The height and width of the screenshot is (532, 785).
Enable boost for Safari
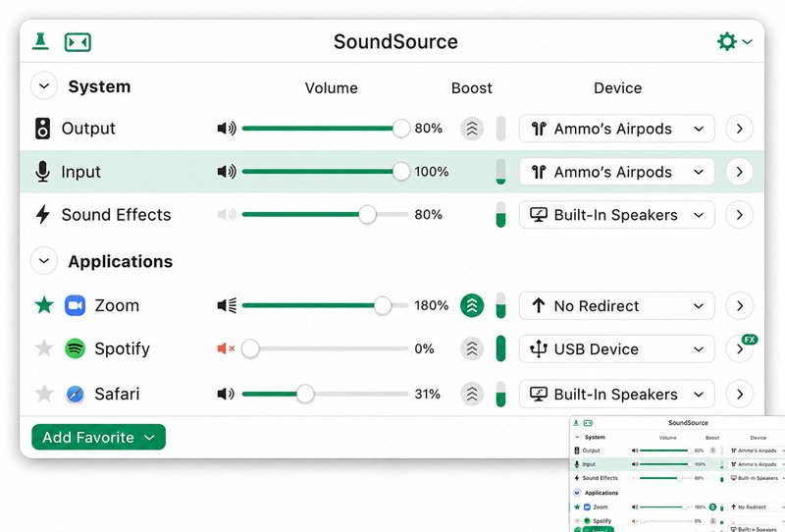click(x=472, y=394)
